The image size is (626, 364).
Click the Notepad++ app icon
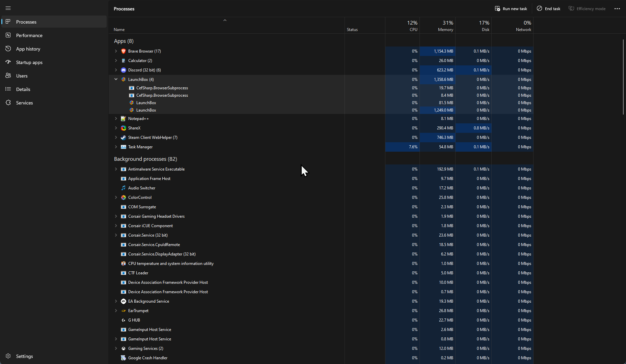124,119
